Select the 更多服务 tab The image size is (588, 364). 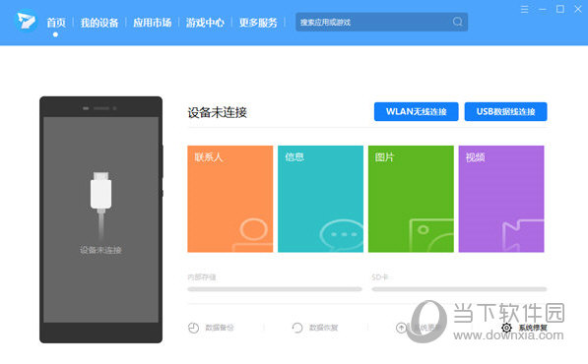[x=258, y=23]
